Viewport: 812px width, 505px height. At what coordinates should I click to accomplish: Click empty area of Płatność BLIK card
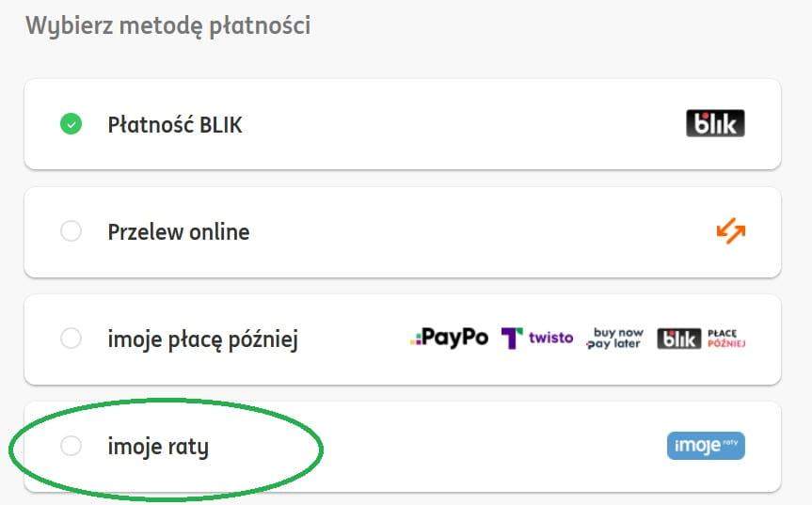pyautogui.click(x=452, y=124)
